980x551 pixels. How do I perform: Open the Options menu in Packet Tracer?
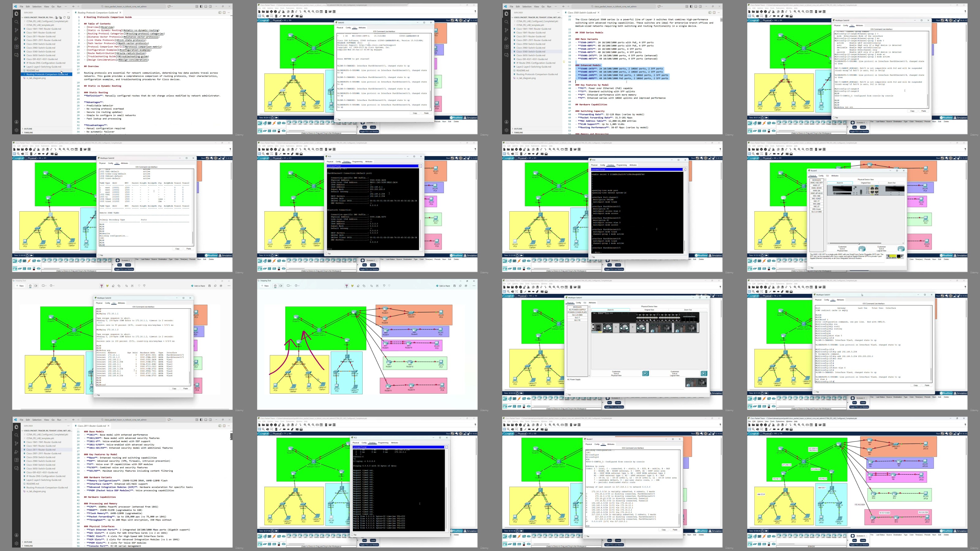(270, 421)
